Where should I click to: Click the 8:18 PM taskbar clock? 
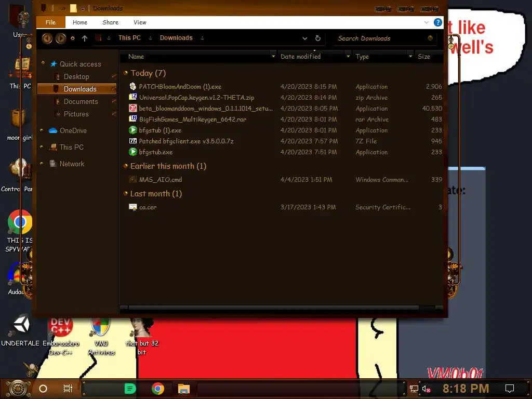[x=465, y=389]
